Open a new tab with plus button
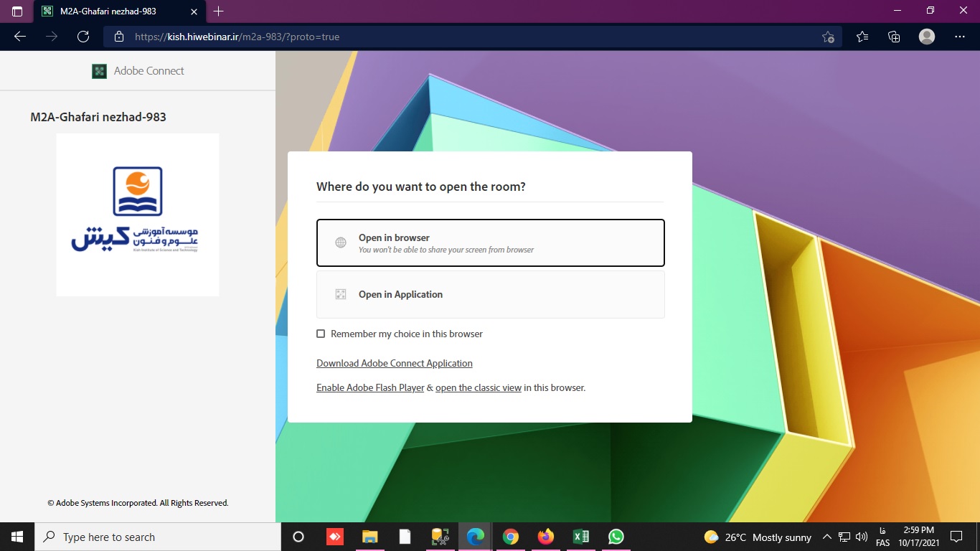The image size is (980, 551). pyautogui.click(x=219, y=11)
